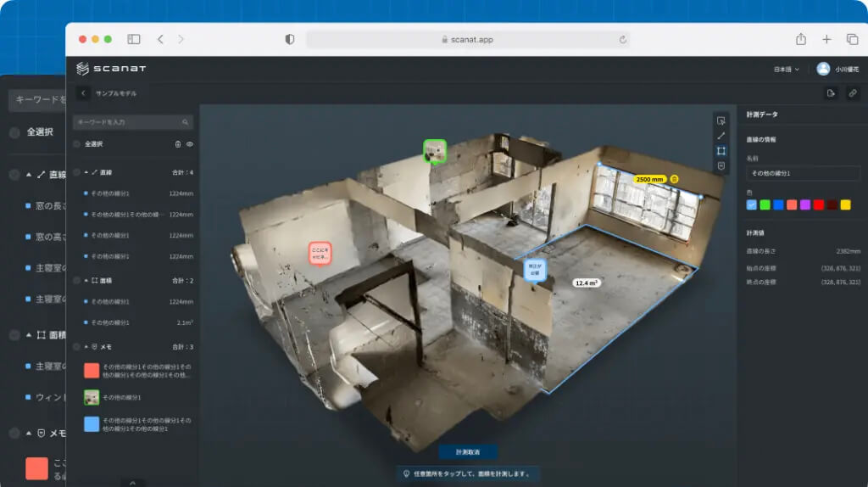
Task: Select the green color swatch
Action: coord(765,204)
